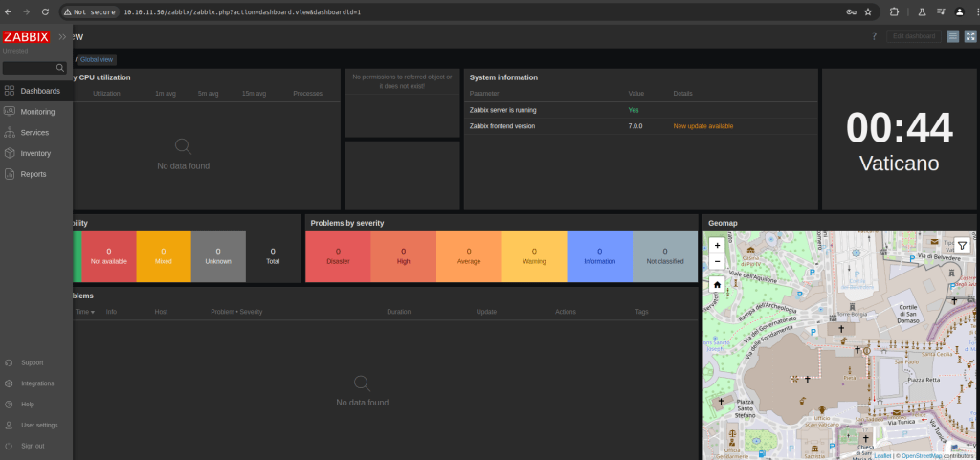Zoom in on the Geomap
Viewport: 980px width, 460px height.
pyautogui.click(x=717, y=245)
